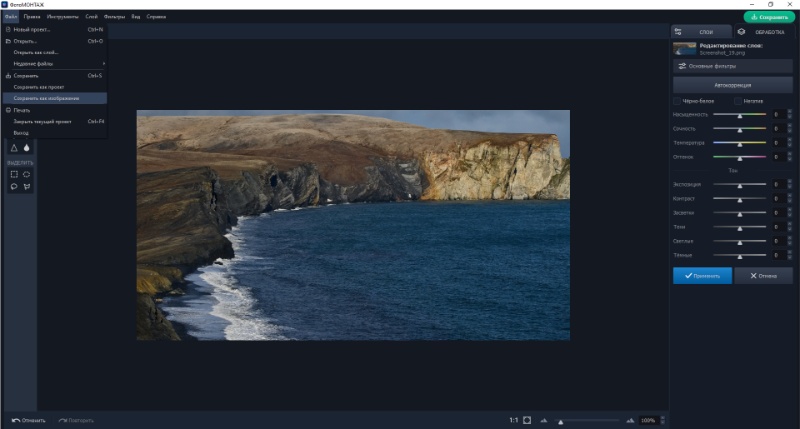
Task: Click the Screenshot layer thumbnail
Action: click(684, 49)
